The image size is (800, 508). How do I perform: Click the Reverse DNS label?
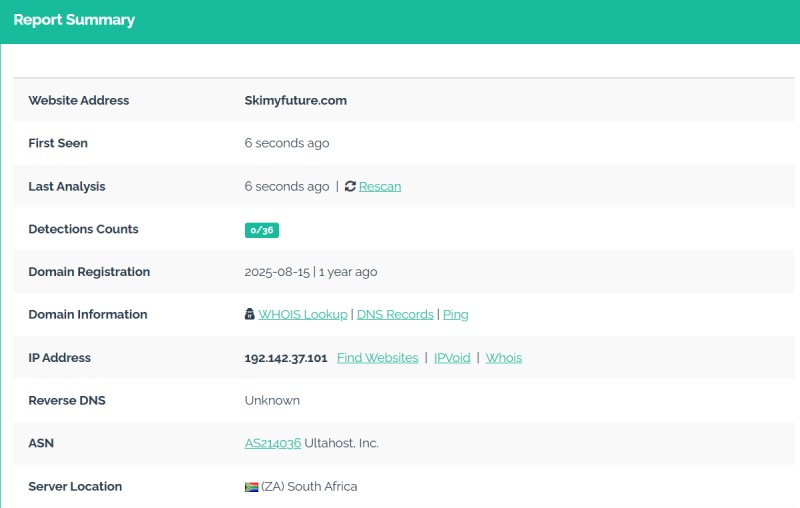[67, 400]
